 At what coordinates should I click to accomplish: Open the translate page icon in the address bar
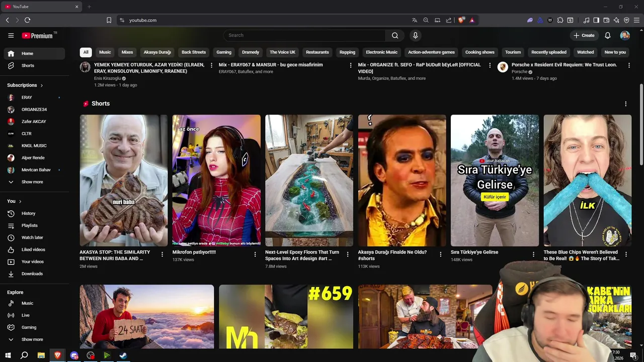click(415, 20)
